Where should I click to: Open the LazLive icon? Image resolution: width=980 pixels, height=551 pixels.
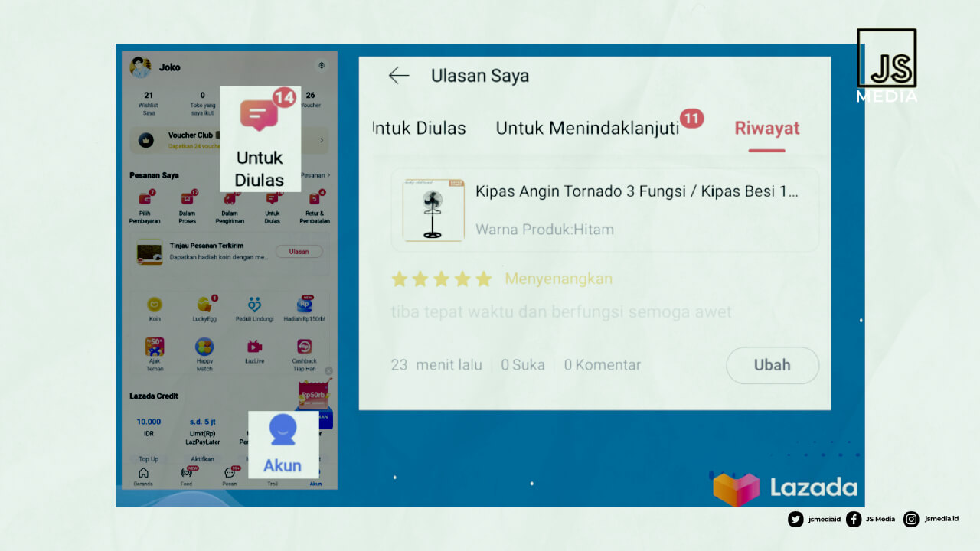click(x=254, y=347)
